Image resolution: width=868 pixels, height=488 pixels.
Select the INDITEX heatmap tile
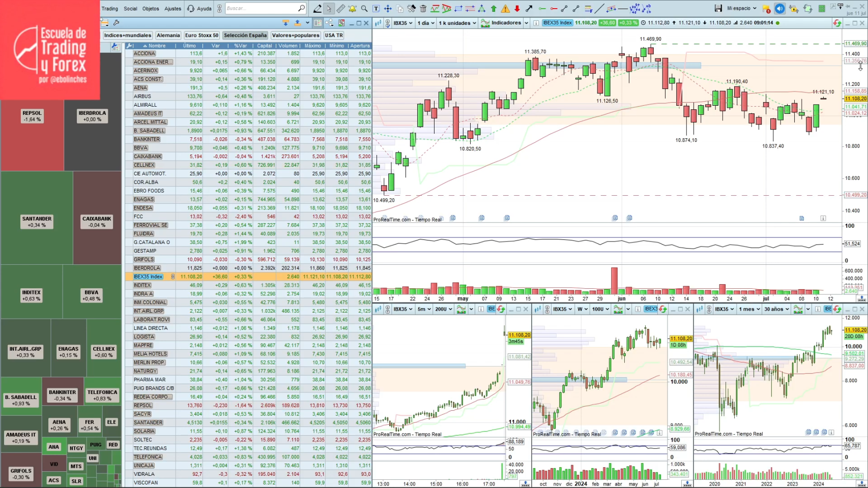tap(32, 292)
